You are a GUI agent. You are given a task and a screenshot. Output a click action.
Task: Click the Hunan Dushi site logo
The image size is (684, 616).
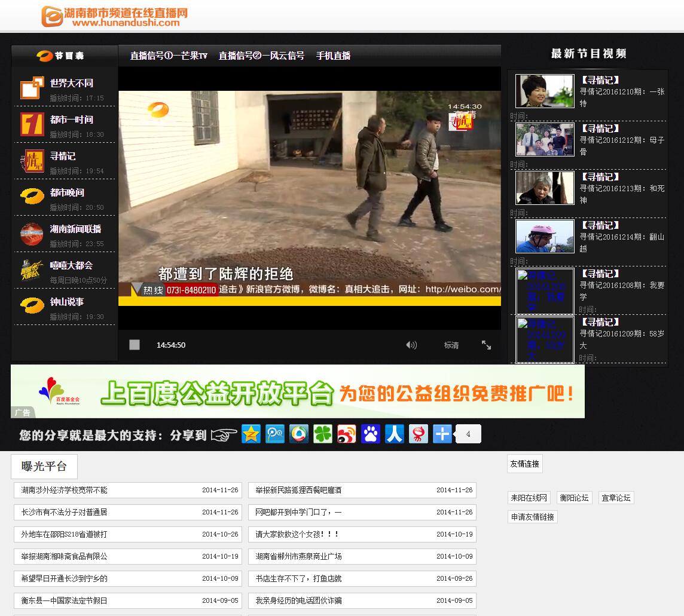tap(115, 17)
